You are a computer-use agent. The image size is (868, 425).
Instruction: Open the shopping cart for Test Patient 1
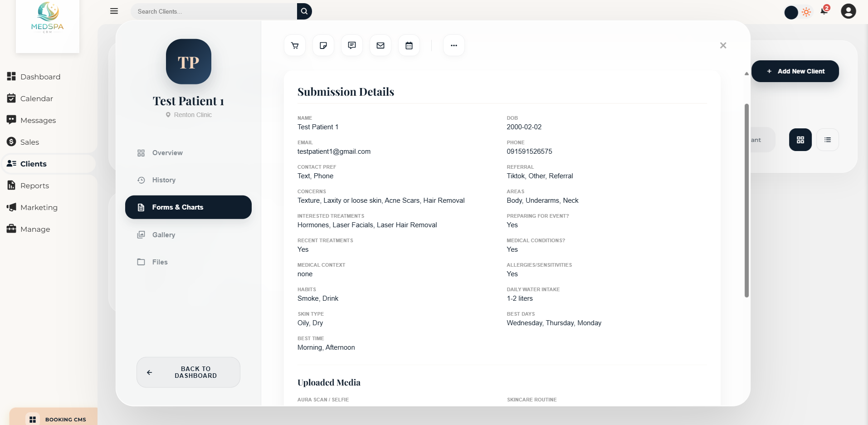[294, 45]
